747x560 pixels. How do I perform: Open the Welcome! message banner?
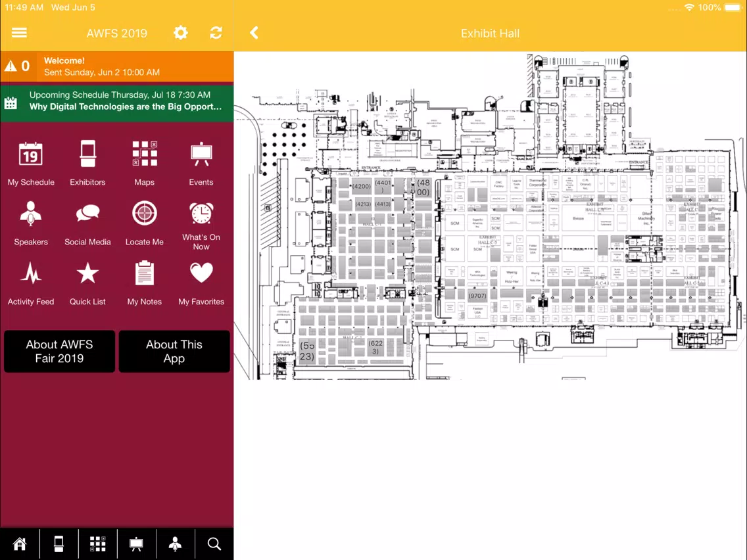pos(117,66)
